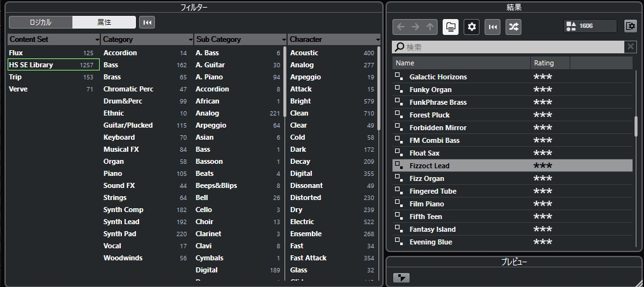Clear the search field with X button
Image resolution: width=644 pixels, height=287 pixels.
point(630,47)
